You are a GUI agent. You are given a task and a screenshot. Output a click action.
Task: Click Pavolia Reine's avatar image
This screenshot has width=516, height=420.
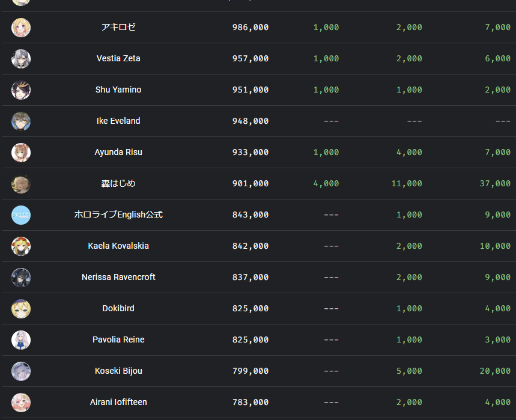coord(21,340)
